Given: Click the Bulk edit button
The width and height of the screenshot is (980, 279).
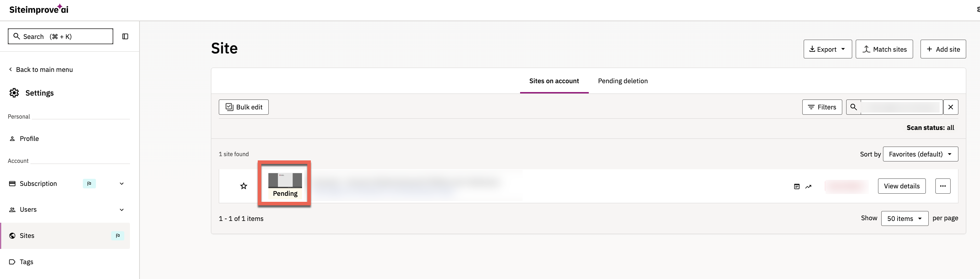Looking at the screenshot, I should (244, 107).
